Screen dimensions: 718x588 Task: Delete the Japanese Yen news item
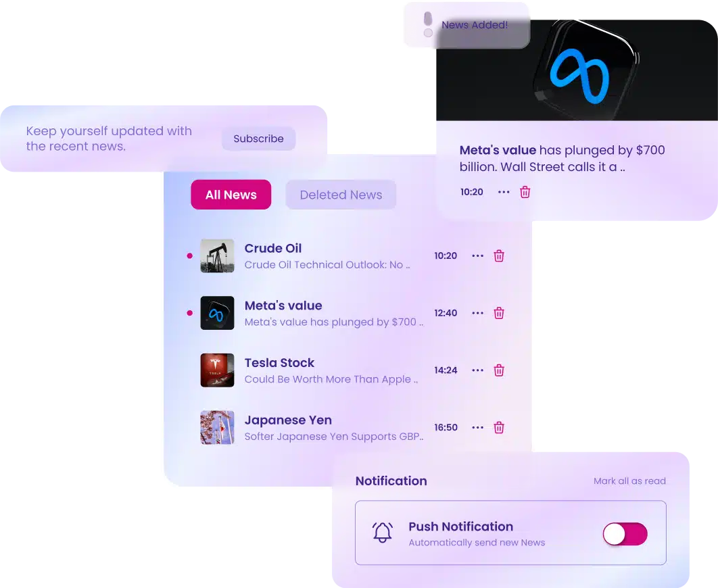click(499, 427)
